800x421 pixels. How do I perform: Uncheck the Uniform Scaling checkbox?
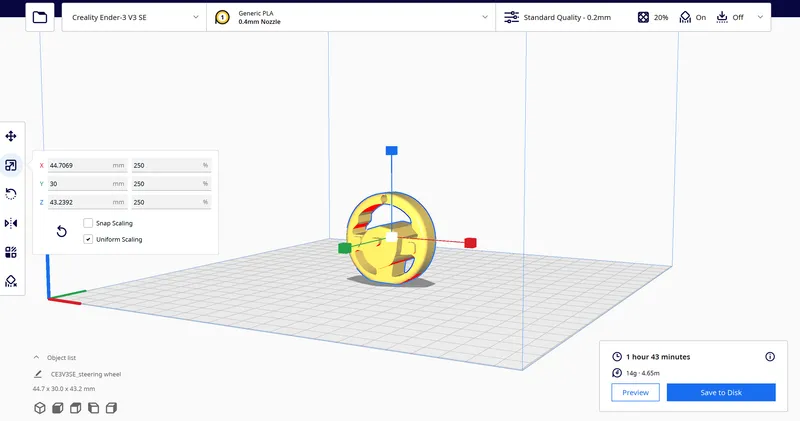pyautogui.click(x=88, y=239)
